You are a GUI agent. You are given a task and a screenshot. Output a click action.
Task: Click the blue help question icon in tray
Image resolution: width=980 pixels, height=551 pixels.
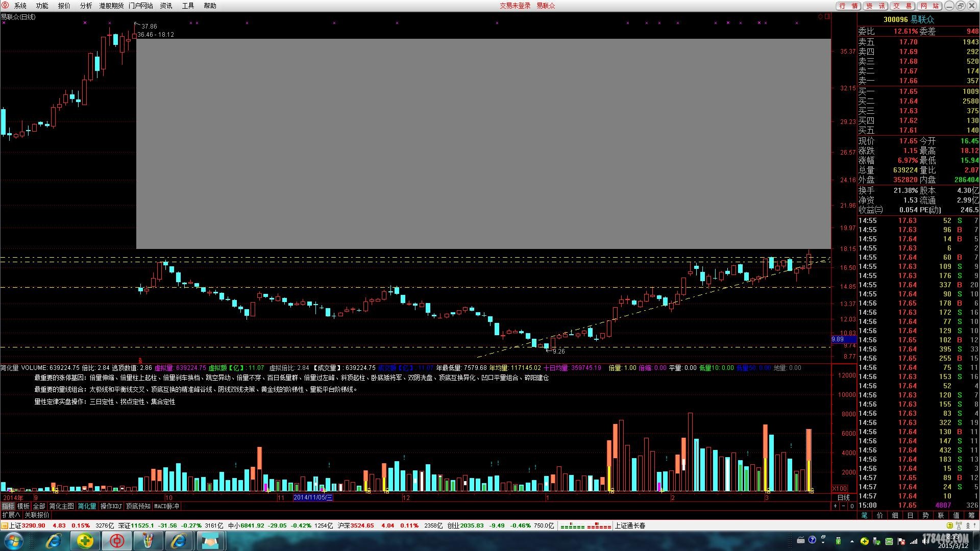pyautogui.click(x=812, y=540)
